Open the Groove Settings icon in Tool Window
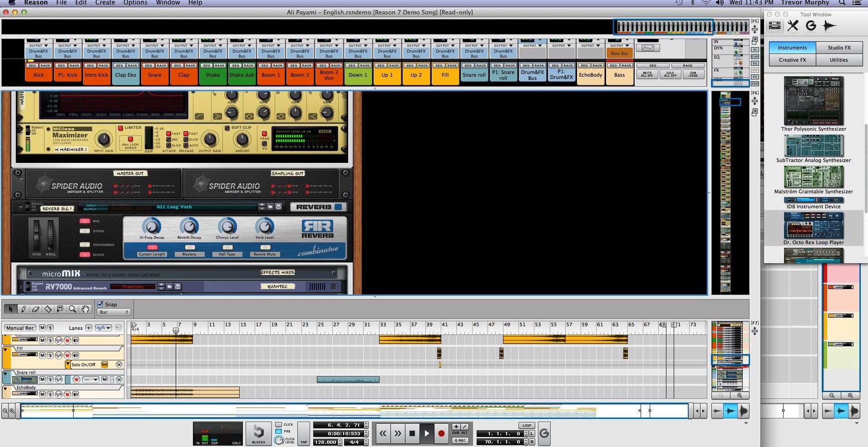The image size is (868, 447). pyautogui.click(x=811, y=26)
